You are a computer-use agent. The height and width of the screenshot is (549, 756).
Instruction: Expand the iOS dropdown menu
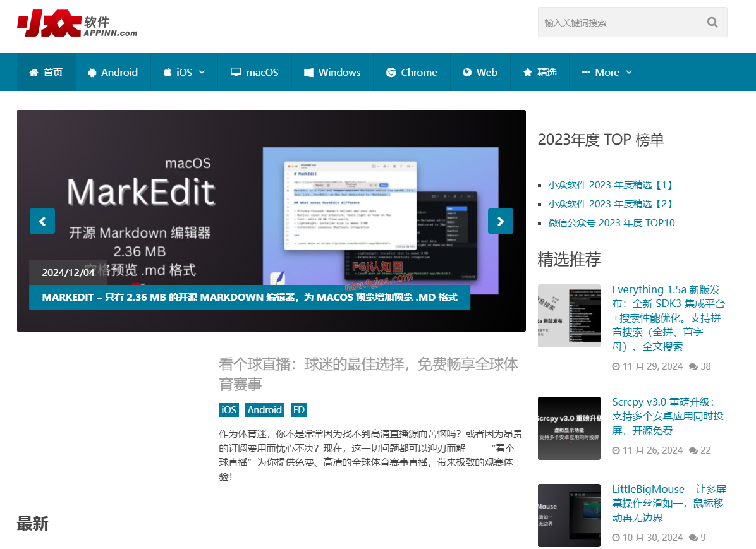(184, 73)
